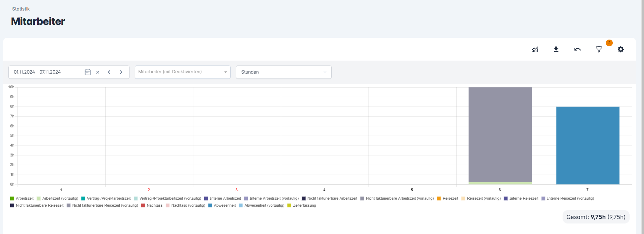Clear the date range with X icon

(x=98, y=72)
